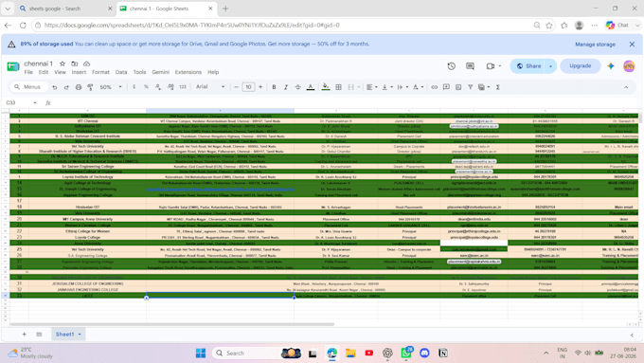The width and height of the screenshot is (644, 363).
Task: Open version history clock icon
Action: (x=452, y=66)
